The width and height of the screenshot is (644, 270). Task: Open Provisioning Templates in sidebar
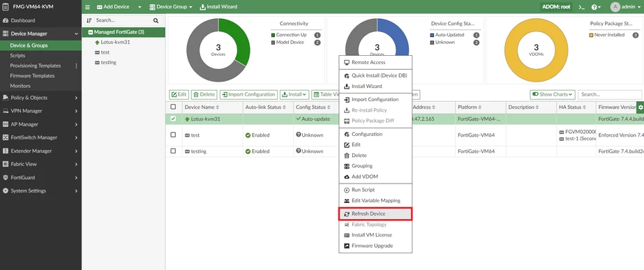point(36,66)
